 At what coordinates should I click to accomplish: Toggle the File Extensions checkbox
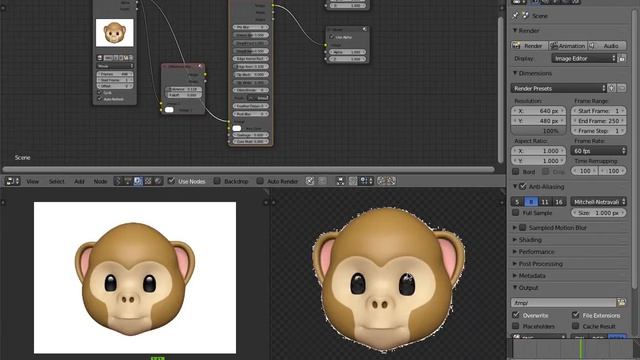(x=576, y=315)
